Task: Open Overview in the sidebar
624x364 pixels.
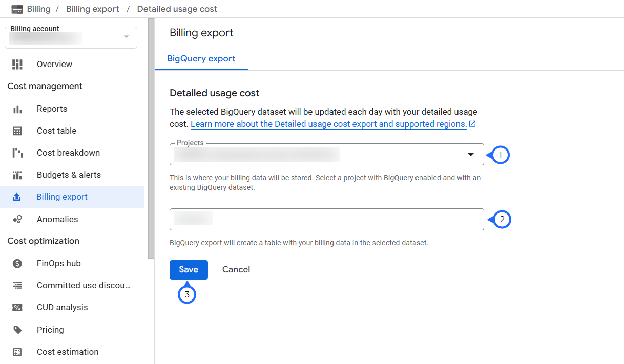Action: [x=72, y=64]
